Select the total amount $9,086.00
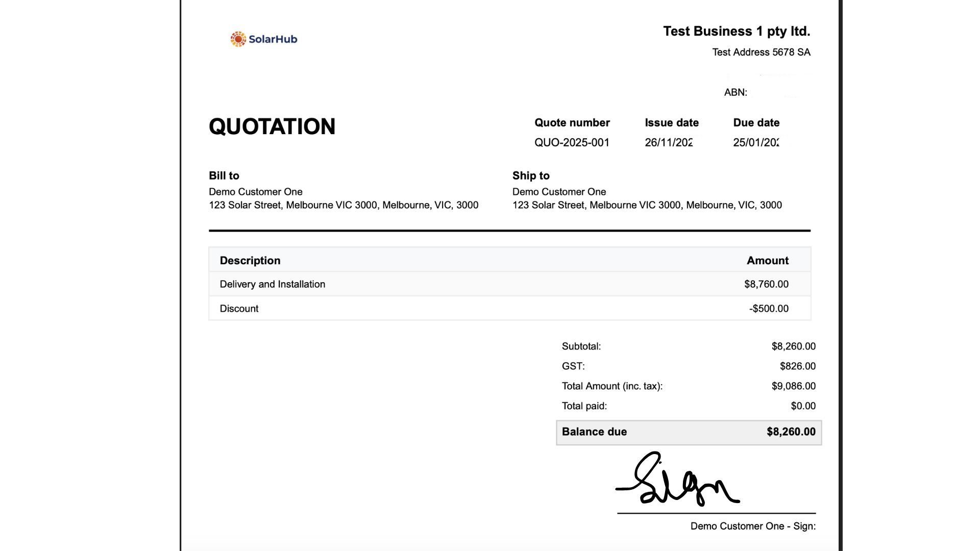This screenshot has height=551, width=980. pos(794,386)
